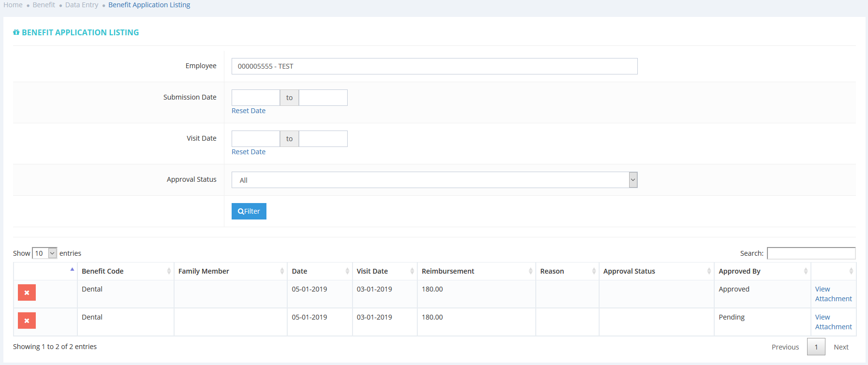This screenshot has height=365, width=868.
Task: Go to the Next page of results
Action: [841, 347]
